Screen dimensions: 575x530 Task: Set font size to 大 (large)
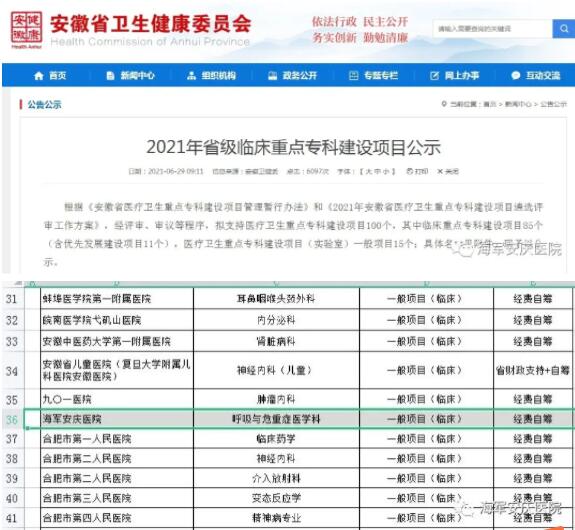(368, 171)
